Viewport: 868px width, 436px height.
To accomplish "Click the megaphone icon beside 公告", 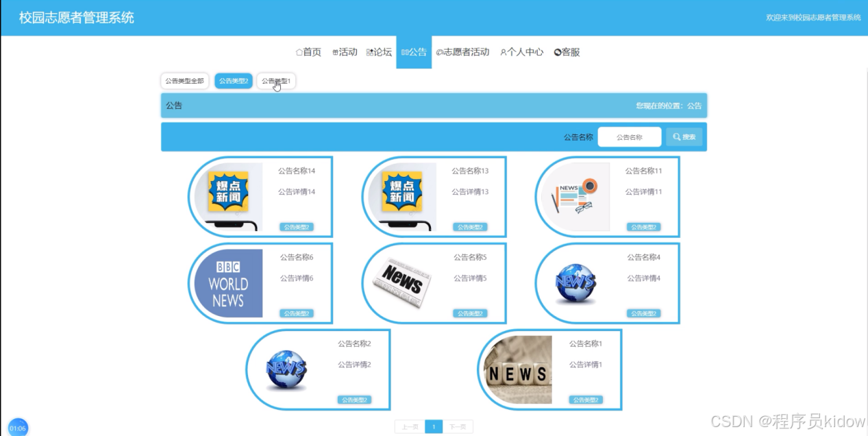I will [x=404, y=51].
